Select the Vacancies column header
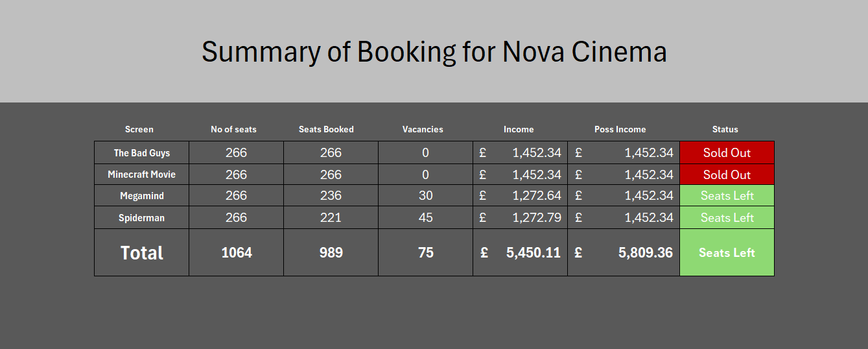Image resolution: width=868 pixels, height=349 pixels. (x=423, y=129)
